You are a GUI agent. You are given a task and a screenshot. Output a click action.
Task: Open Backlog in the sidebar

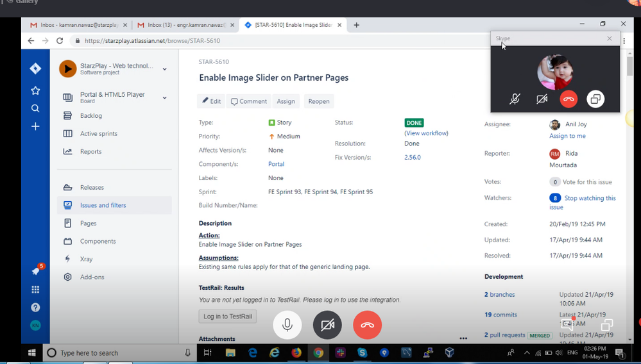coord(114,116)
